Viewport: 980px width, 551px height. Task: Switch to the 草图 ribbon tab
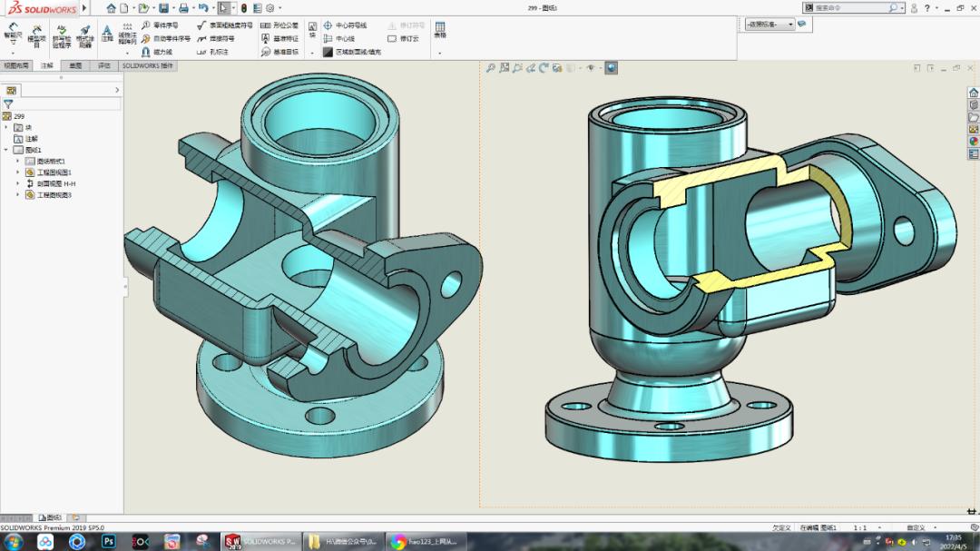(x=74, y=65)
